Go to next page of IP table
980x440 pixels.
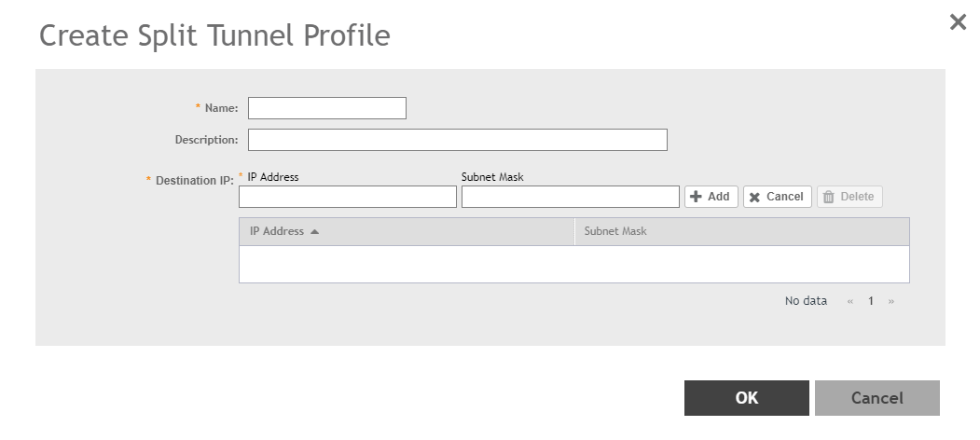(x=891, y=301)
